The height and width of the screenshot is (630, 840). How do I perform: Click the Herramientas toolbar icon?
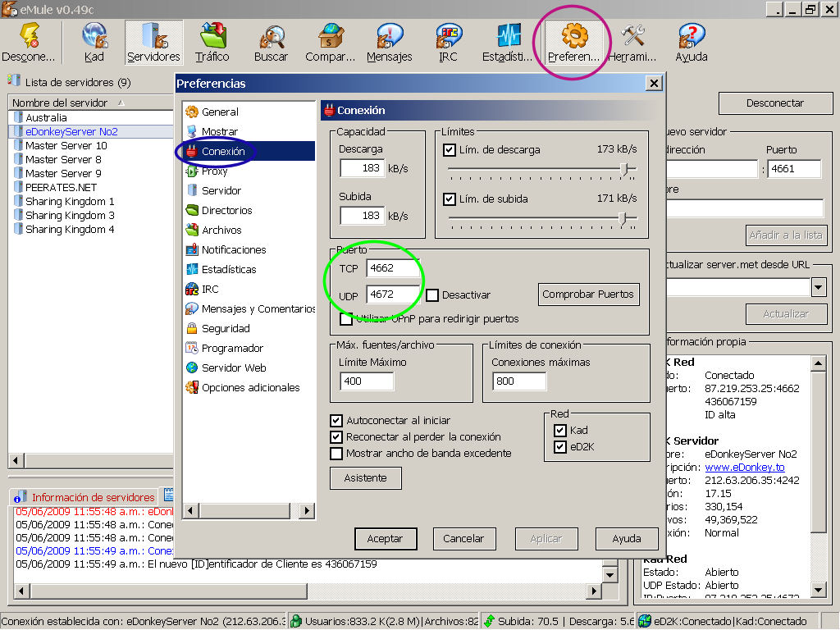[632, 42]
